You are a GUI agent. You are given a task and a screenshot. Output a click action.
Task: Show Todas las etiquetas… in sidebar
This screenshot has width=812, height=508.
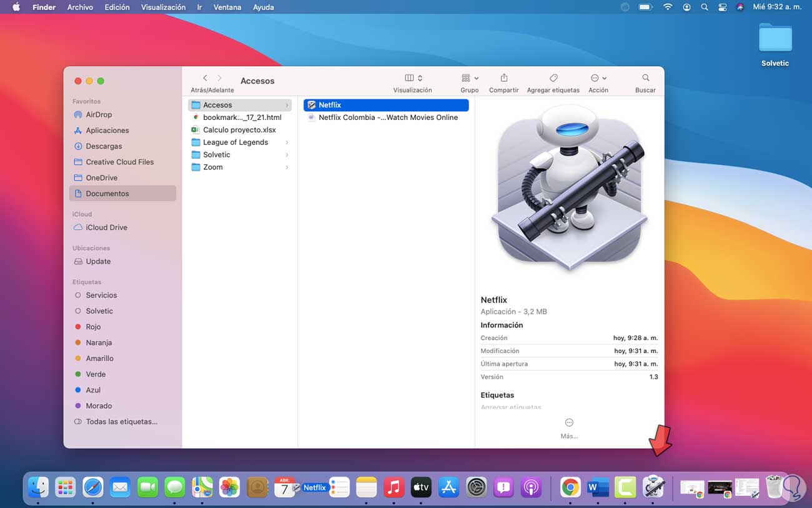pos(122,422)
